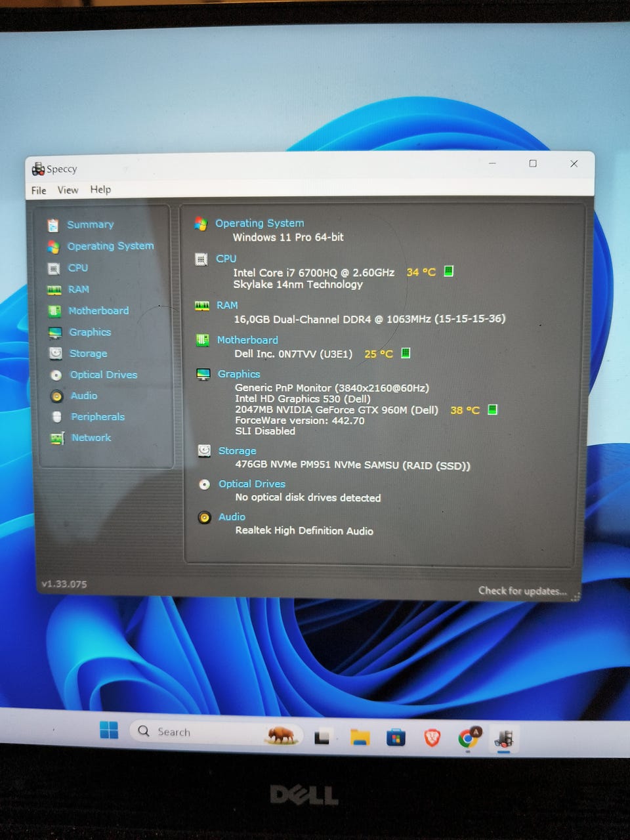Click the green CPU temperature indicator icon

(x=449, y=271)
